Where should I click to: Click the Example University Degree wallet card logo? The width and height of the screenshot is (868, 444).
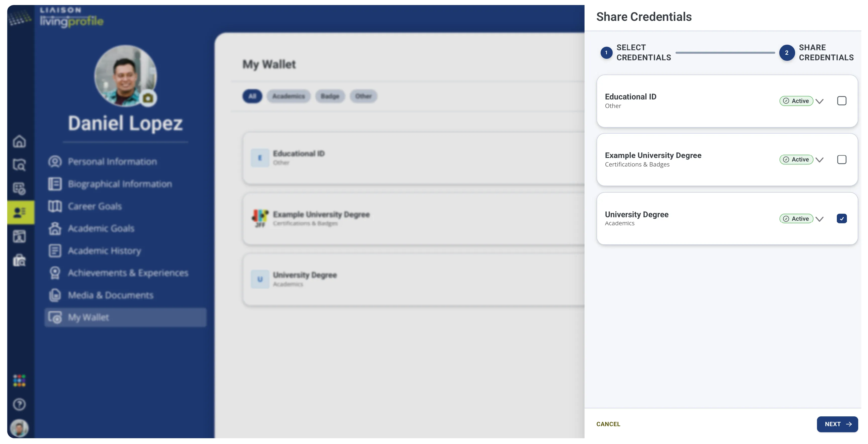260,218
